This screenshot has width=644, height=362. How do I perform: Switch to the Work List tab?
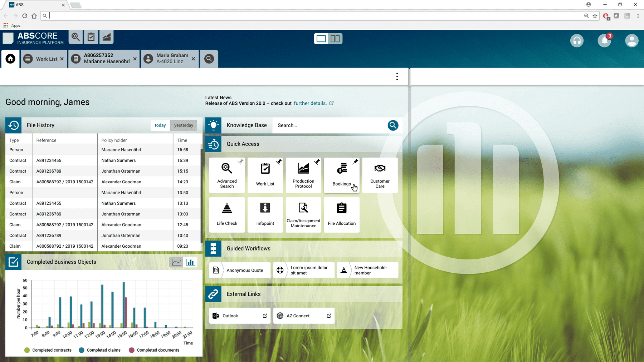44,59
